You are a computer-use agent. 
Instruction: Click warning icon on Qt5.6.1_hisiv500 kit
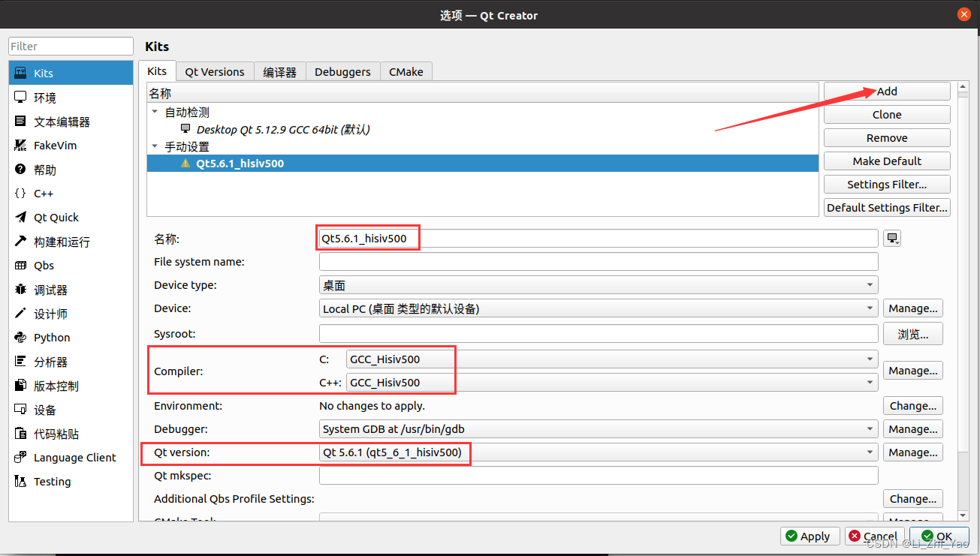click(185, 163)
